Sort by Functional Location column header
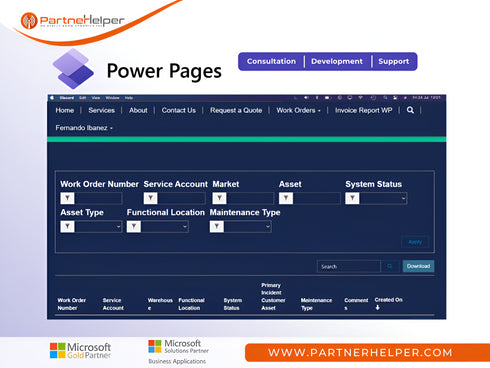The width and height of the screenshot is (490, 368). pyautogui.click(x=191, y=304)
